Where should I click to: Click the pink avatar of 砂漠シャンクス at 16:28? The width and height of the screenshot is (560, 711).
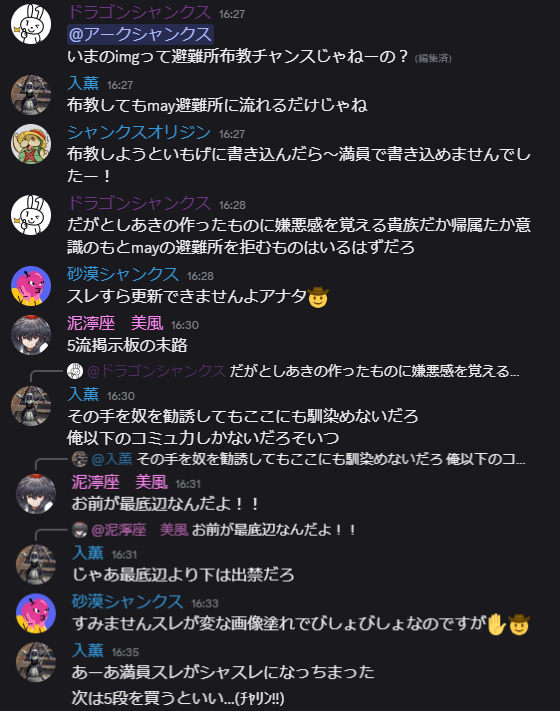[31, 286]
